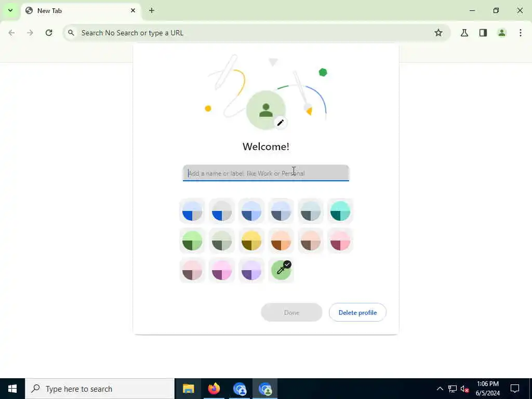Show hidden system tray icons
This screenshot has height=399, width=532.
[440, 389]
